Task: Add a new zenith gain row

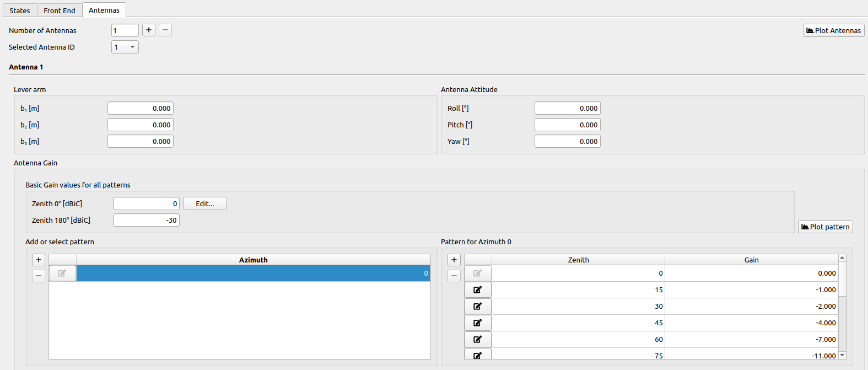Action: click(454, 260)
